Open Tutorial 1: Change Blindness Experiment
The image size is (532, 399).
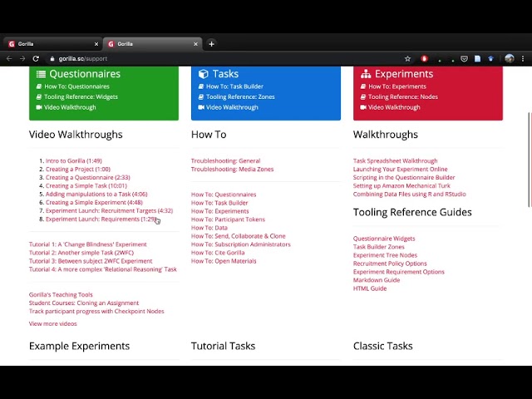(88, 244)
